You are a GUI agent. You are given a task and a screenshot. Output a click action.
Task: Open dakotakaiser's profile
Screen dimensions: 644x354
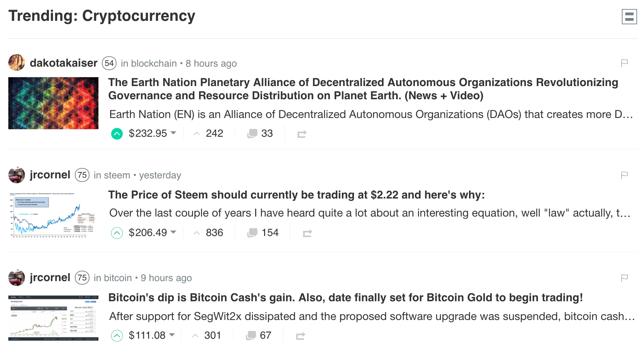[63, 63]
